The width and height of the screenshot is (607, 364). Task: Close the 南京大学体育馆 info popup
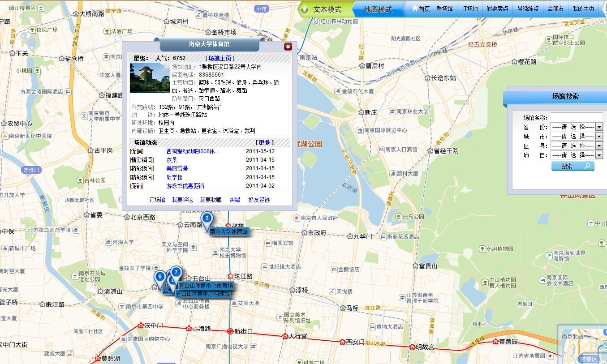288,47
